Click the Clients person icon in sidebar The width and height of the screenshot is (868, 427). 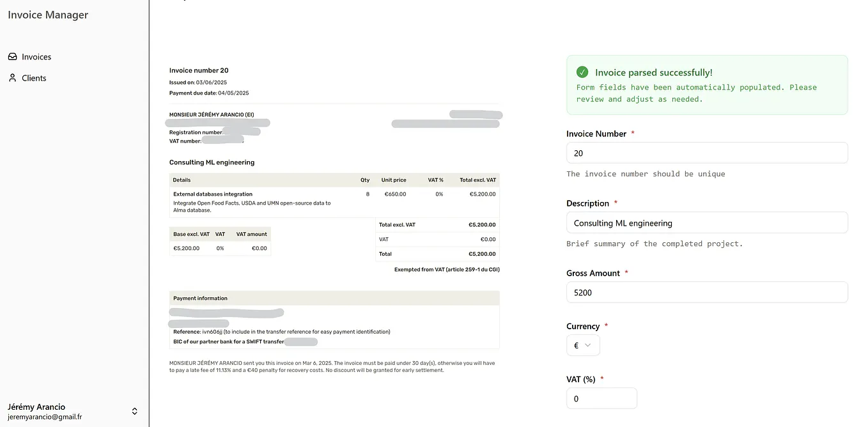12,77
